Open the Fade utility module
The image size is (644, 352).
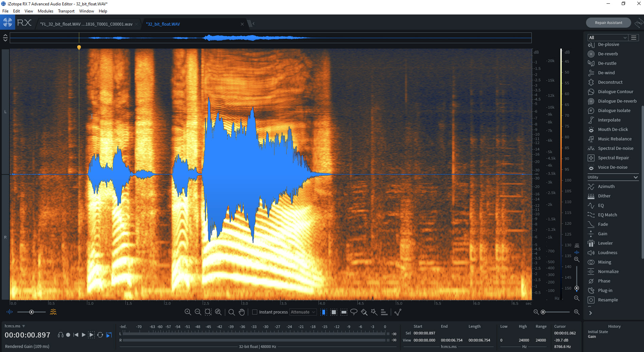point(603,224)
